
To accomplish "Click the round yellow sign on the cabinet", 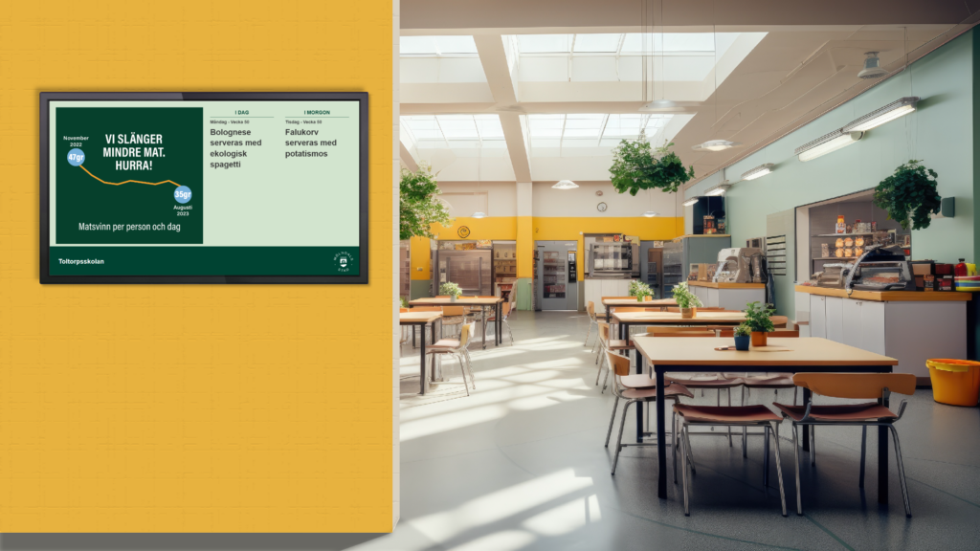I will tap(463, 231).
